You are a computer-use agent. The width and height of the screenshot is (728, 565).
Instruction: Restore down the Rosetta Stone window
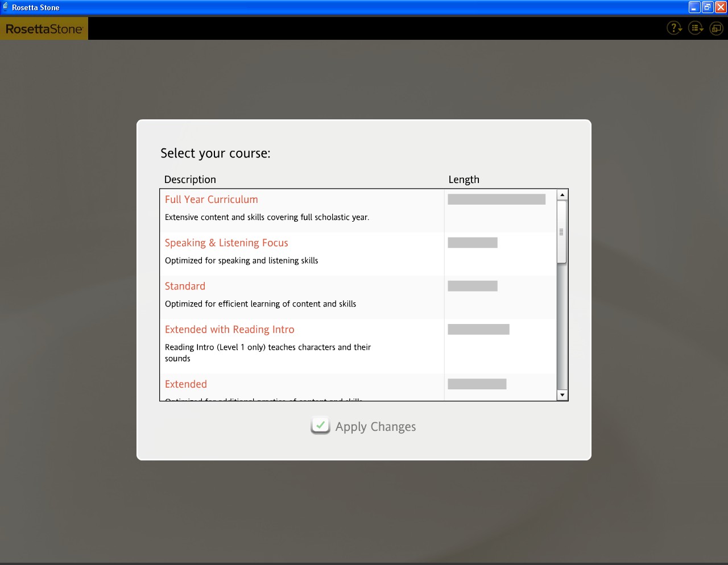tap(708, 7)
